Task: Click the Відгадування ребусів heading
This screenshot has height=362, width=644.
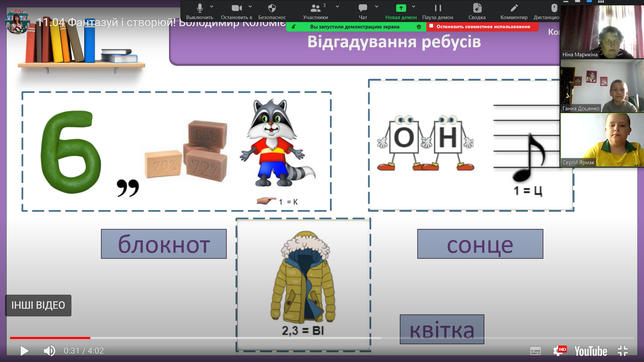Action: point(394,42)
